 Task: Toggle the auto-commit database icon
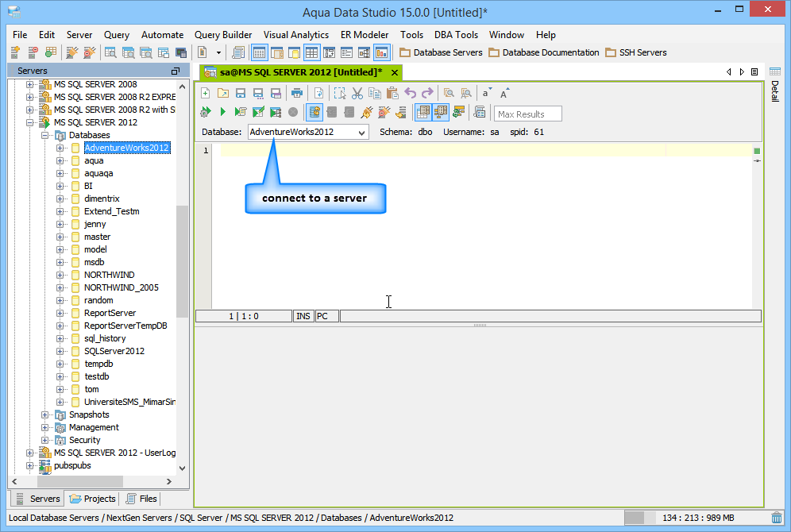pyautogui.click(x=314, y=112)
